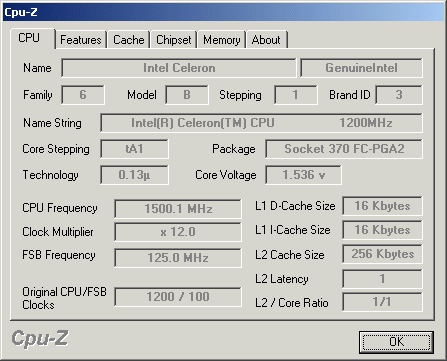Click the L2 Cache Size 256 Kbytes field
This screenshot has height=361, width=447.
point(382,254)
